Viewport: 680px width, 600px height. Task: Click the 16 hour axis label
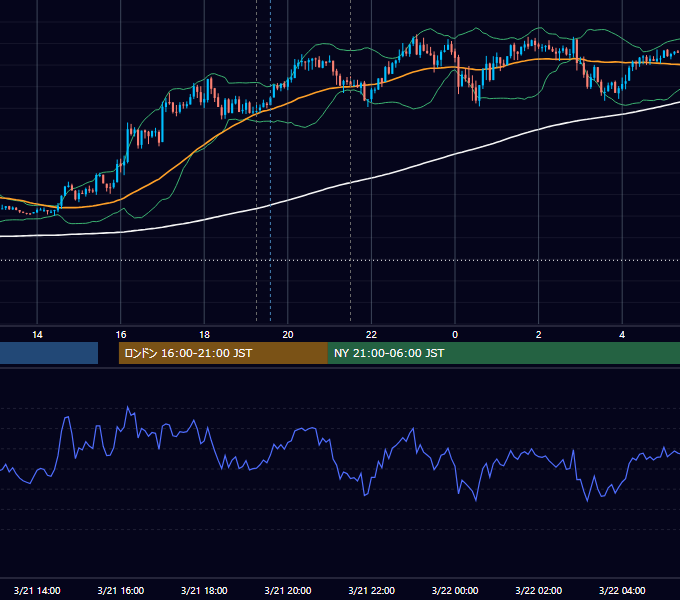[121, 335]
